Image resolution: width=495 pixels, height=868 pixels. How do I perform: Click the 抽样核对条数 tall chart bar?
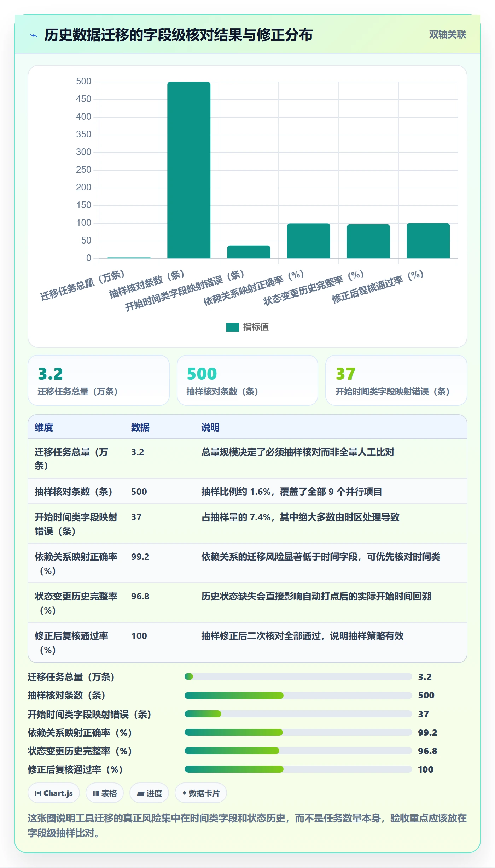pyautogui.click(x=189, y=170)
